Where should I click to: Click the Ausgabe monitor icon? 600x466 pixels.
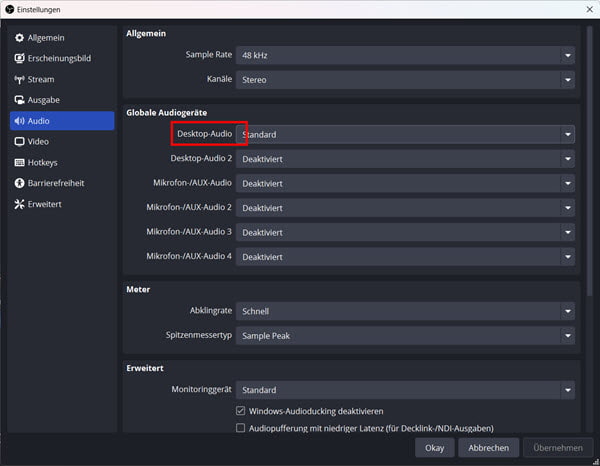(19, 100)
